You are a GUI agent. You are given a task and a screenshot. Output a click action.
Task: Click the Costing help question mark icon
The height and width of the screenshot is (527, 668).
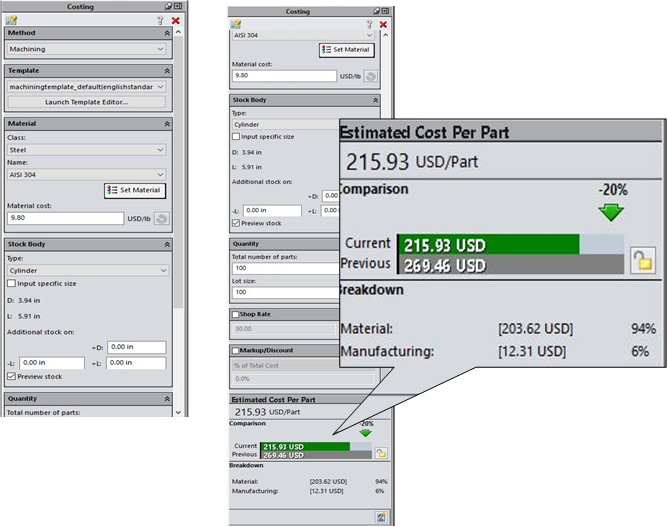pos(160,20)
